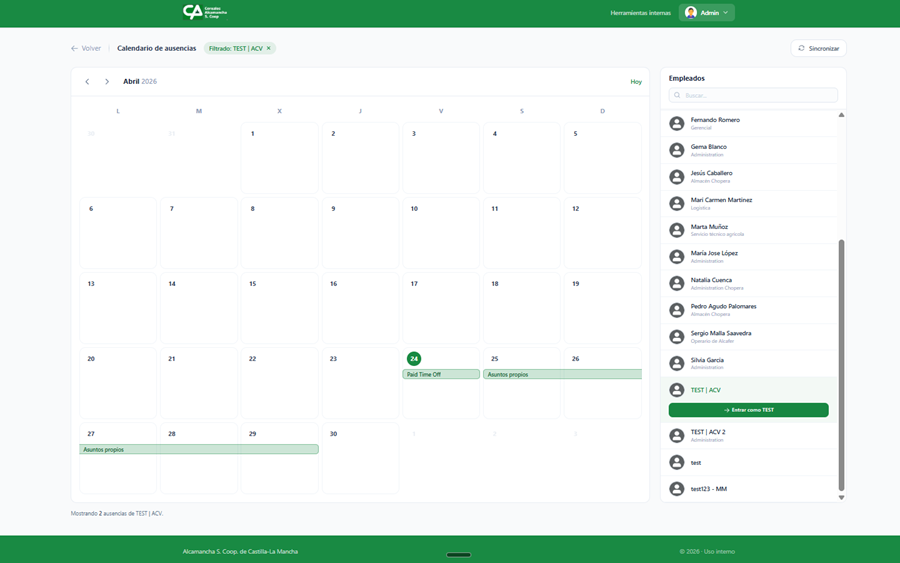Click Fernando Romero's avatar icon
Image resolution: width=900 pixels, height=563 pixels.
pyautogui.click(x=677, y=123)
